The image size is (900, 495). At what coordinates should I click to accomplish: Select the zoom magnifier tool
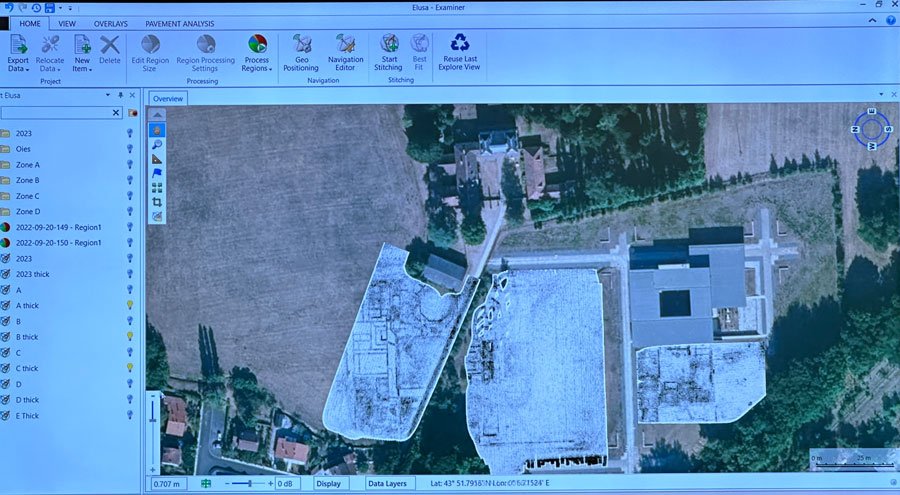[157, 144]
